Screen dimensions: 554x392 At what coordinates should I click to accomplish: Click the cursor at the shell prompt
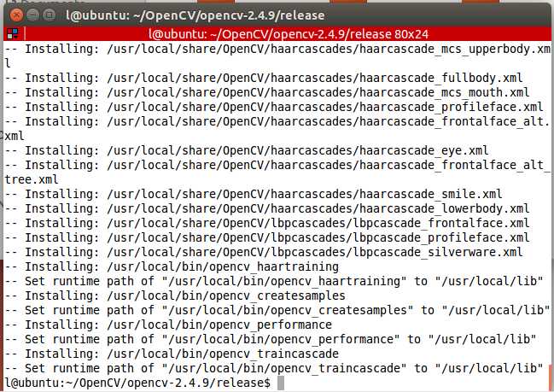point(281,383)
